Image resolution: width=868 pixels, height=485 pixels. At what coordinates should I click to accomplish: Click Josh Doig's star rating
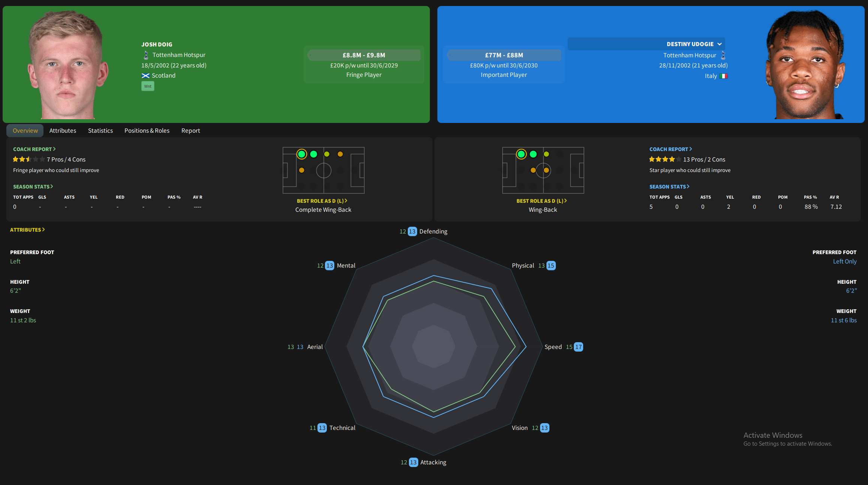pyautogui.click(x=28, y=159)
